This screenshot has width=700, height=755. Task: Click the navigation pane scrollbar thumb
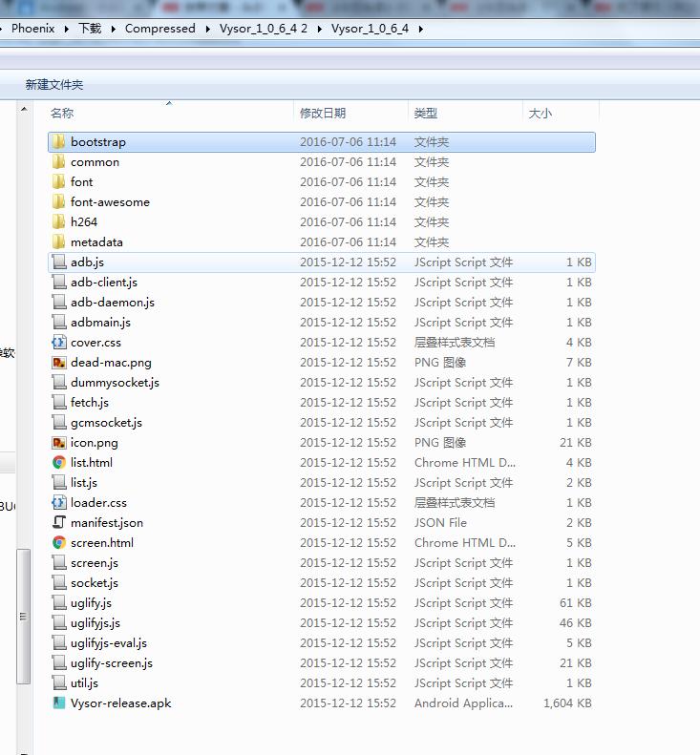click(23, 616)
